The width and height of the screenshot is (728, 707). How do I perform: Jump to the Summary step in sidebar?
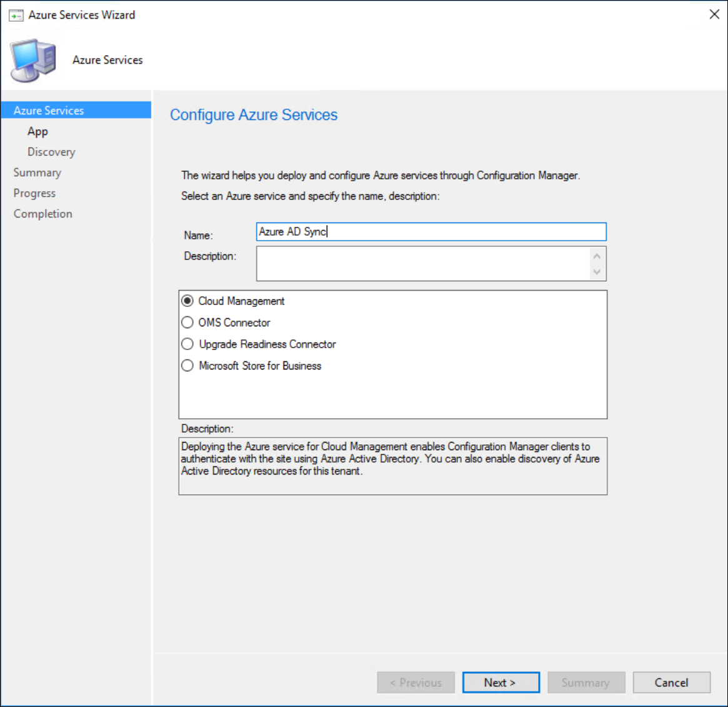tap(37, 173)
